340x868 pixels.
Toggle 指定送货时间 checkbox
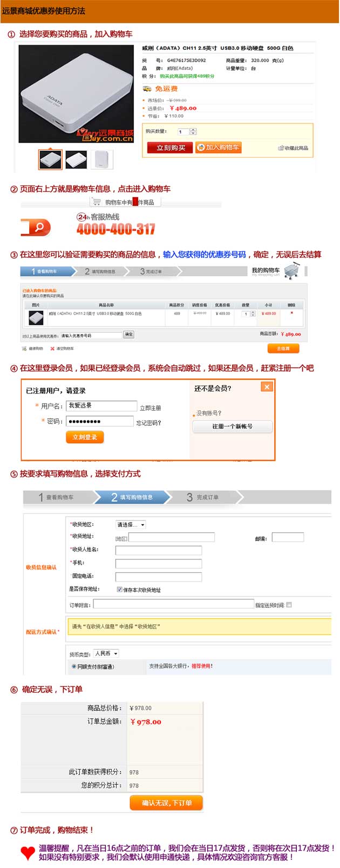tap(289, 605)
